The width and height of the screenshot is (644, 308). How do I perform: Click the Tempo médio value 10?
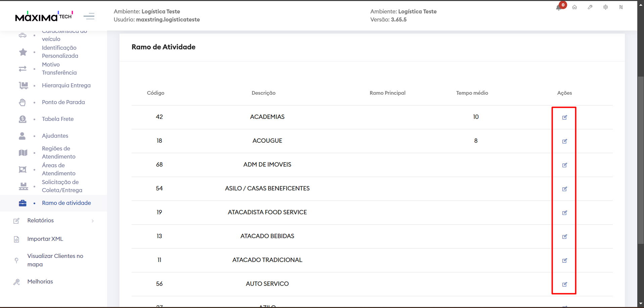coord(476,117)
